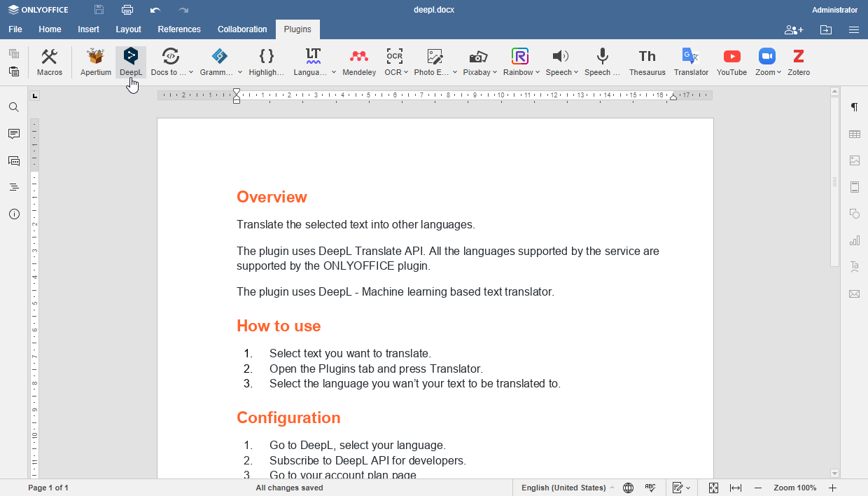
Task: Switch to the Layout tab
Action: click(129, 29)
